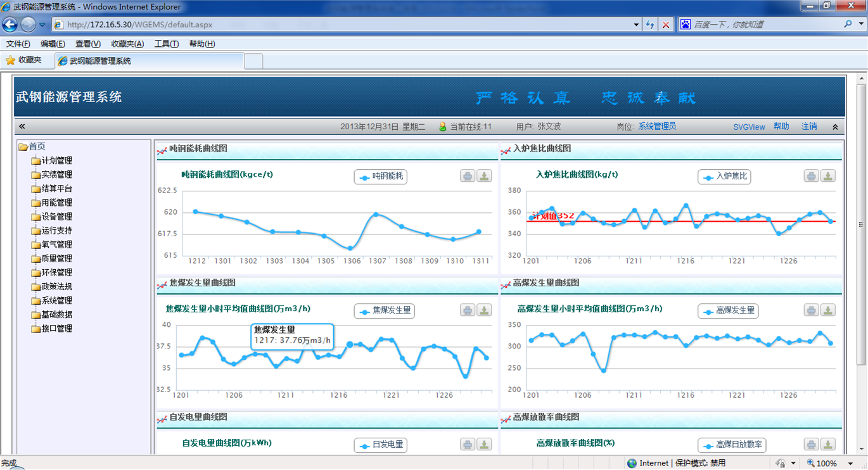Open the 文件(F) menu
868x470 pixels.
tap(18, 44)
